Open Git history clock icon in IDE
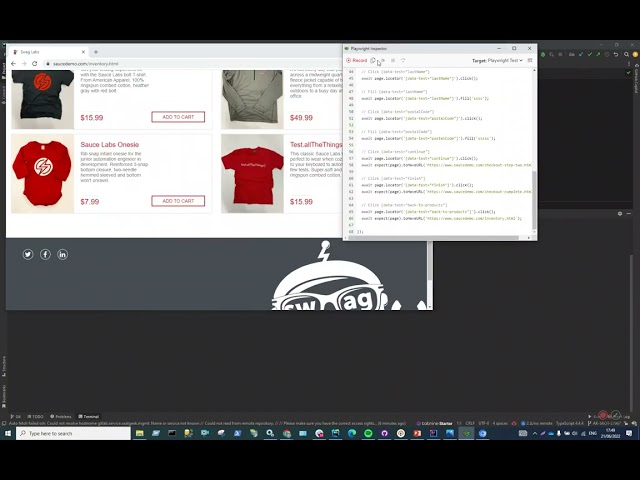This screenshot has width=640, height=480. coord(607,54)
